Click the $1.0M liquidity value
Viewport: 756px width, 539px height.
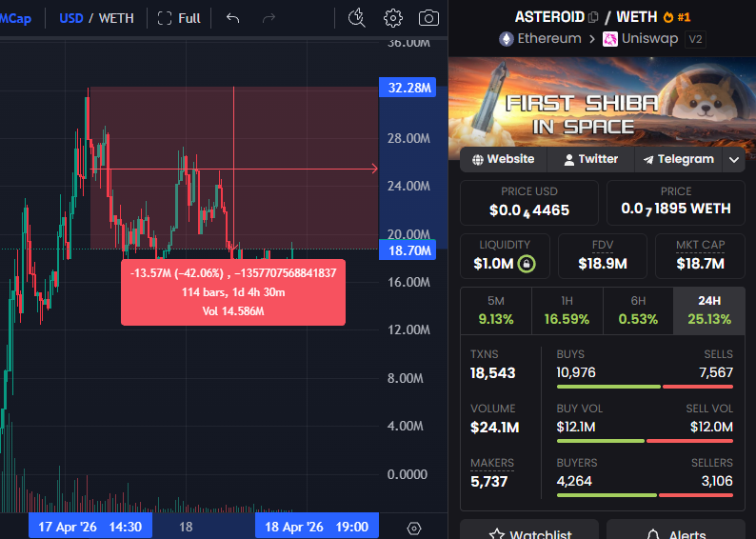(x=493, y=264)
